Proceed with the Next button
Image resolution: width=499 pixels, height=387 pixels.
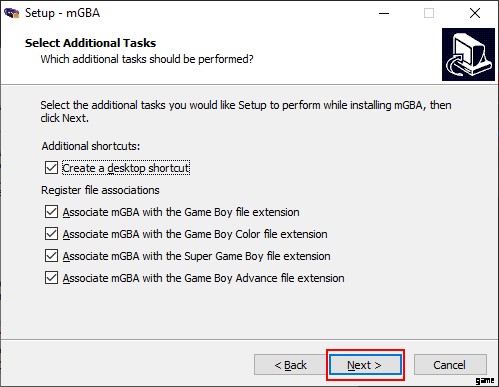[x=365, y=365]
